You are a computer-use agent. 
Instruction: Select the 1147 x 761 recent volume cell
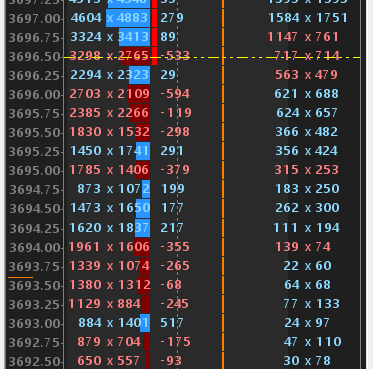[303, 37]
